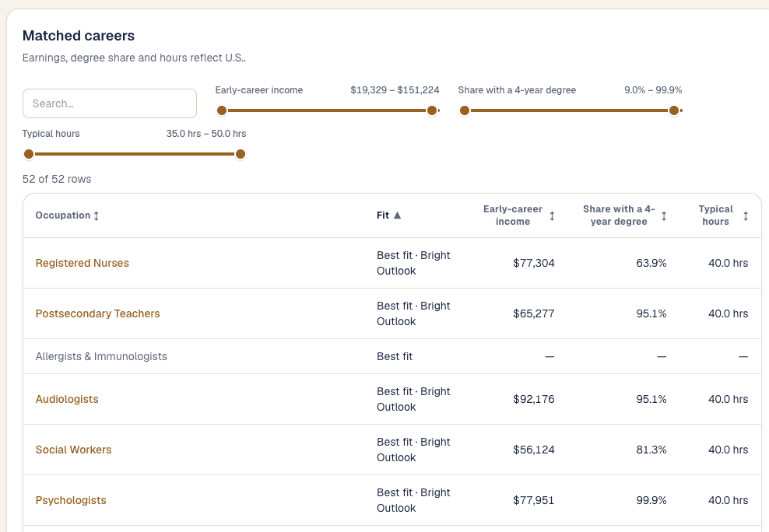Focus the Search input field

110,103
